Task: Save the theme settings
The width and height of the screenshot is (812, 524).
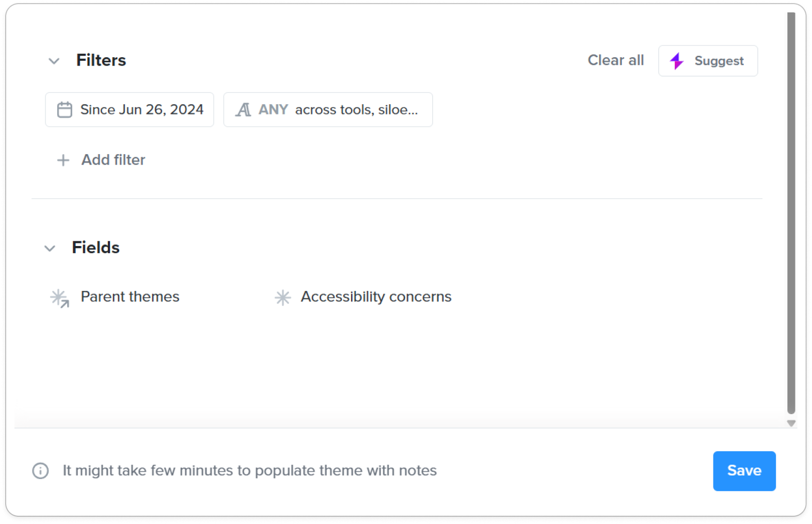Action: 744,471
